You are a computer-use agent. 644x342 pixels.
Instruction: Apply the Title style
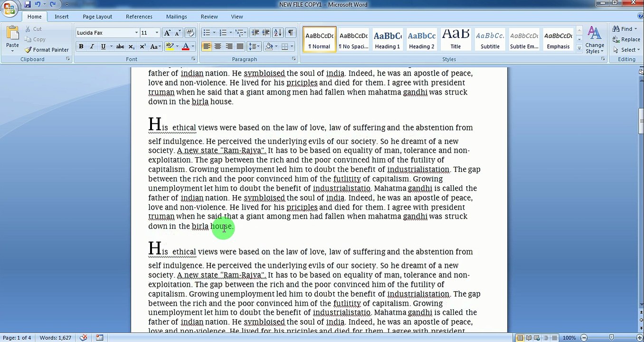[x=455, y=40]
